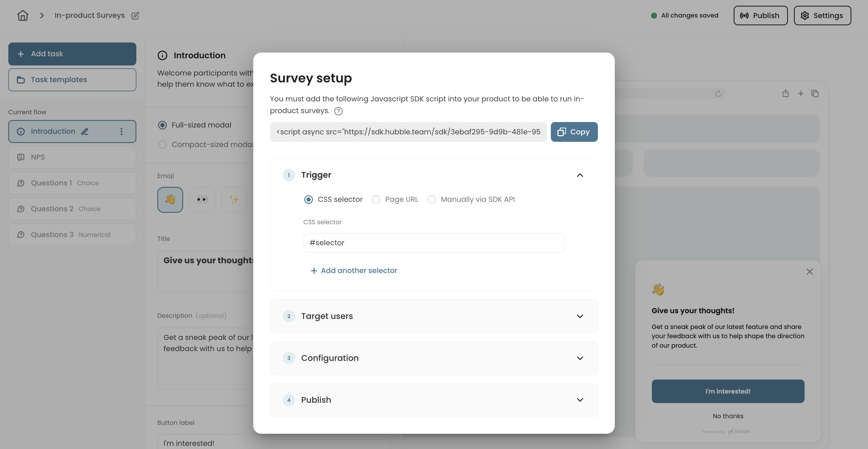Click the SDK script code field
Screen dimensions: 868x449
click(408, 132)
